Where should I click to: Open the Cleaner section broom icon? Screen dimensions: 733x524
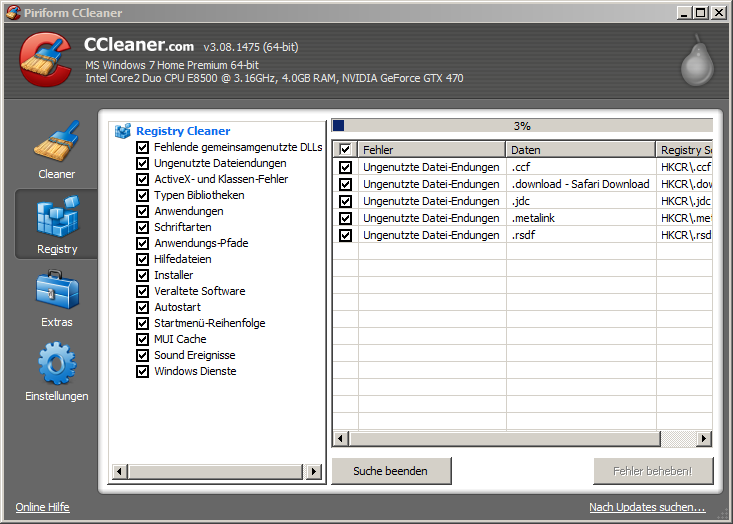coord(57,141)
